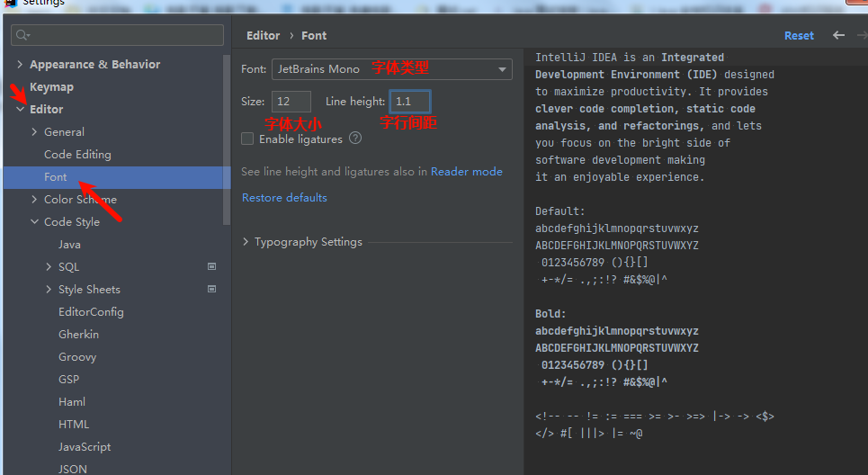Expand Typography Settings section
The image size is (868, 475).
point(246,242)
